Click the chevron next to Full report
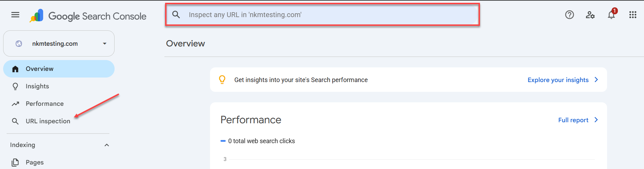Viewport: 644px width, 169px height. point(596,120)
